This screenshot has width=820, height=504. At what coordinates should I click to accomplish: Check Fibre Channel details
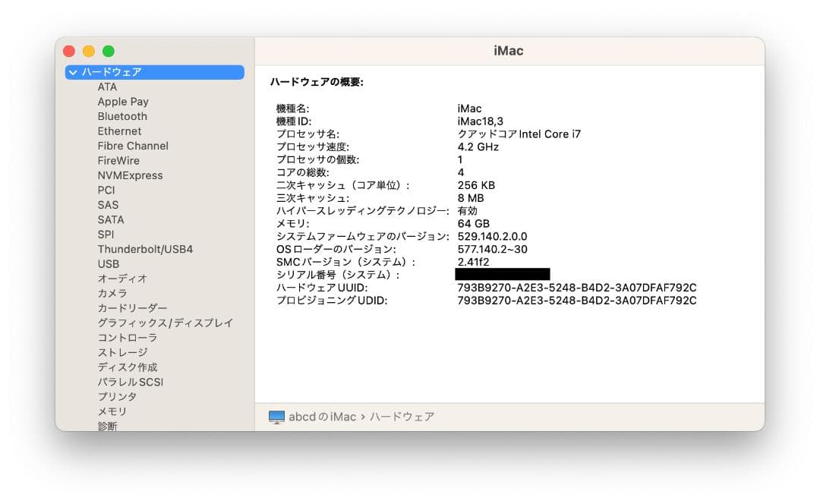[132, 146]
